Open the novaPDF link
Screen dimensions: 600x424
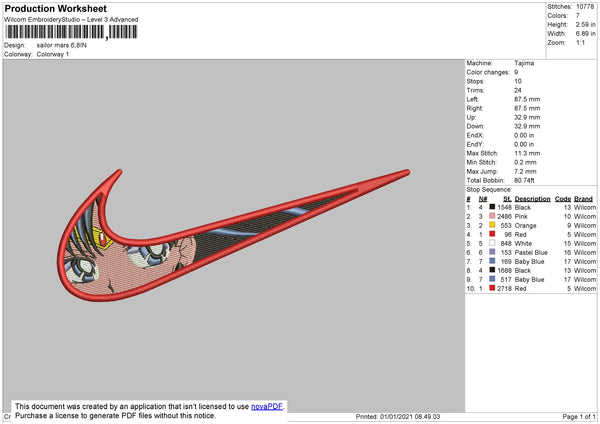[x=267, y=406]
